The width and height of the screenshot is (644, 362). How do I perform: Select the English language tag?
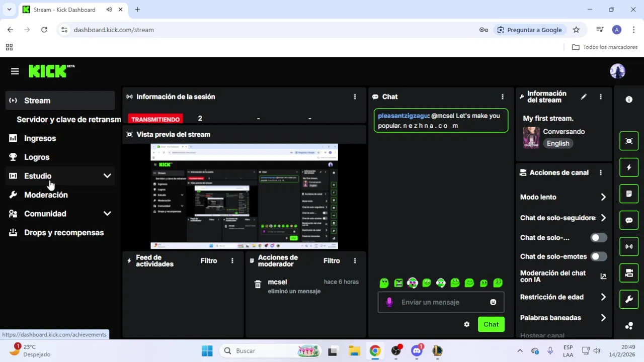[x=558, y=143]
